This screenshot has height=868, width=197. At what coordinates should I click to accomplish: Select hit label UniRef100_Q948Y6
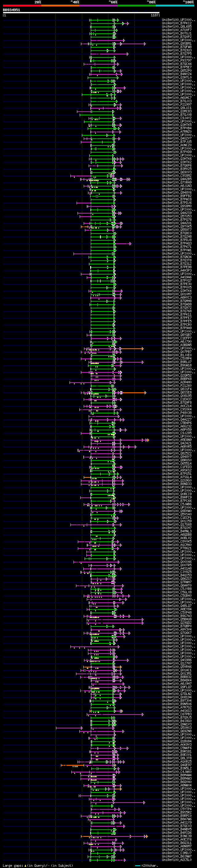pos(177,193)
